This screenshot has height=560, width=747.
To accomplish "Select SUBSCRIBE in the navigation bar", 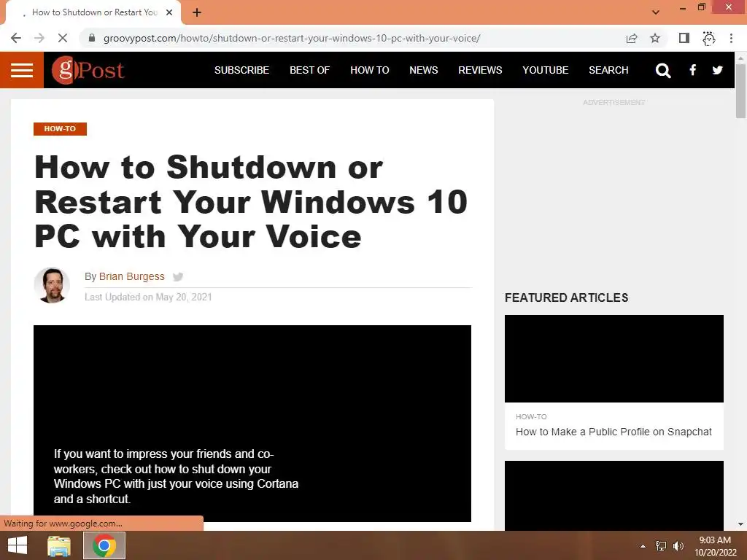I will 241,70.
